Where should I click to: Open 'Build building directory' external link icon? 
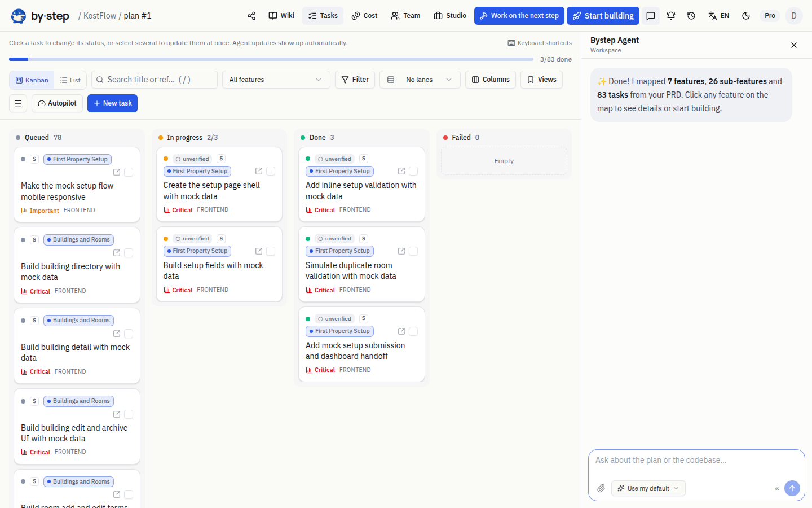pyautogui.click(x=117, y=253)
